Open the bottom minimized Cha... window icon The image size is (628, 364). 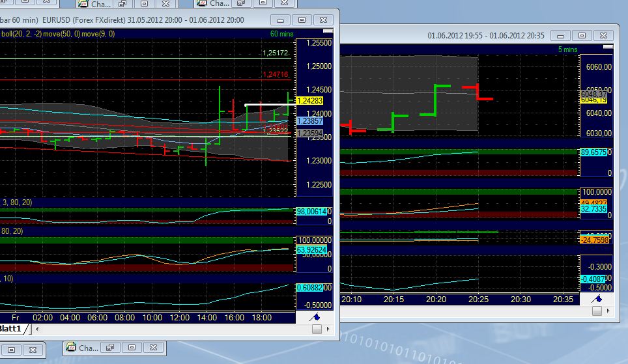coord(71,348)
